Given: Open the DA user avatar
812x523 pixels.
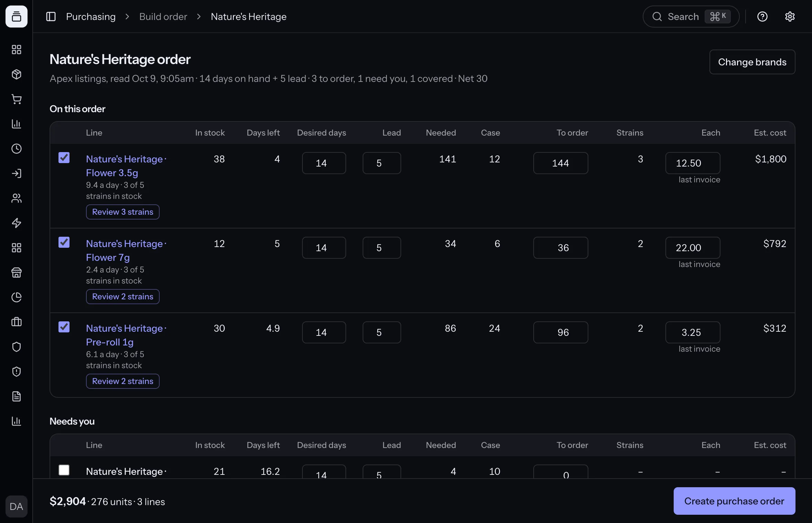Looking at the screenshot, I should coord(17,506).
